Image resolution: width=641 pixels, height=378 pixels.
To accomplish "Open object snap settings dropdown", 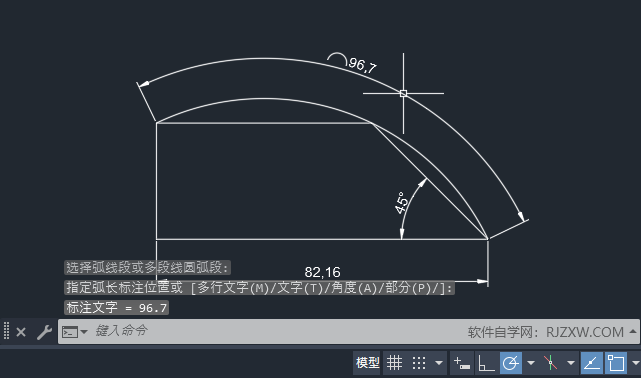I will click(x=635, y=362).
